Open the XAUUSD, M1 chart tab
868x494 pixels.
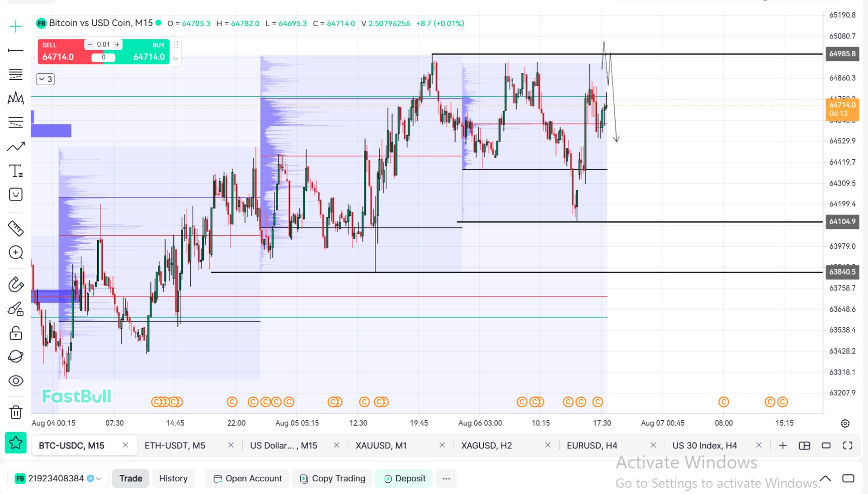click(x=381, y=446)
